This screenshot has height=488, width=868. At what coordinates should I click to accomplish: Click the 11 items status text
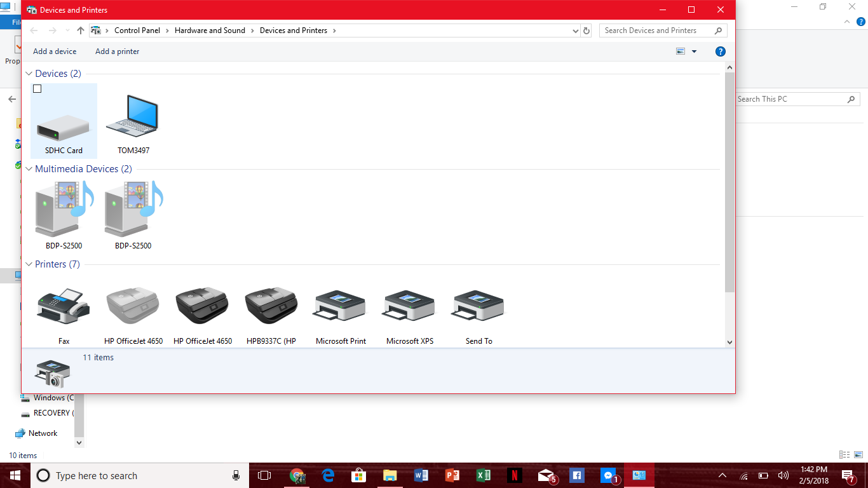(98, 358)
